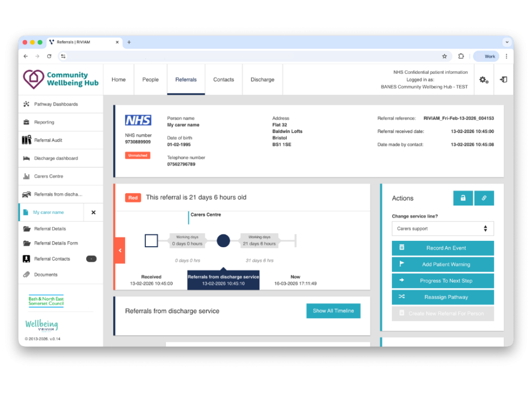The width and height of the screenshot is (532, 394).
Task: Click the logout icon in top-right header
Action: (x=503, y=80)
